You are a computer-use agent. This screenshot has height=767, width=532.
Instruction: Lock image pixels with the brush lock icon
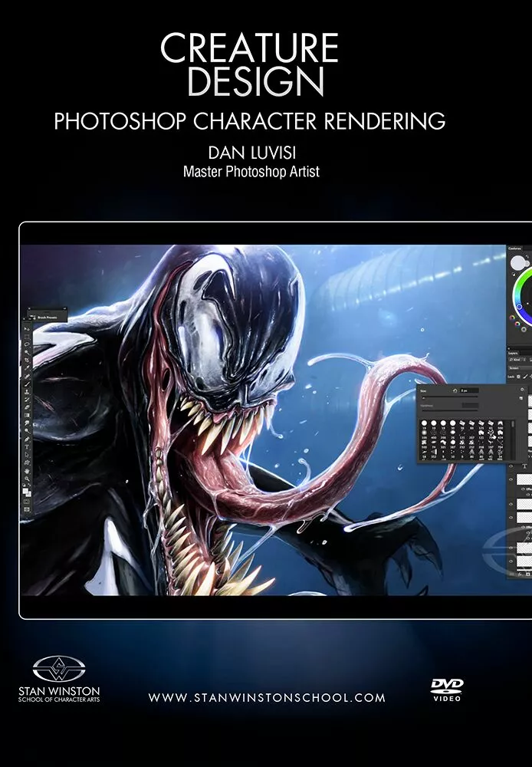526,377
